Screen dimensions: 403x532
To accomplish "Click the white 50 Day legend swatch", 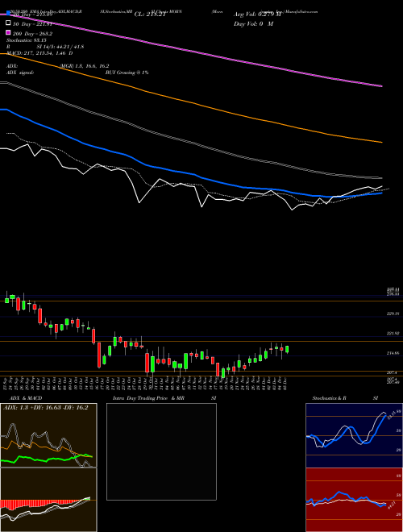I will coord(8,23).
